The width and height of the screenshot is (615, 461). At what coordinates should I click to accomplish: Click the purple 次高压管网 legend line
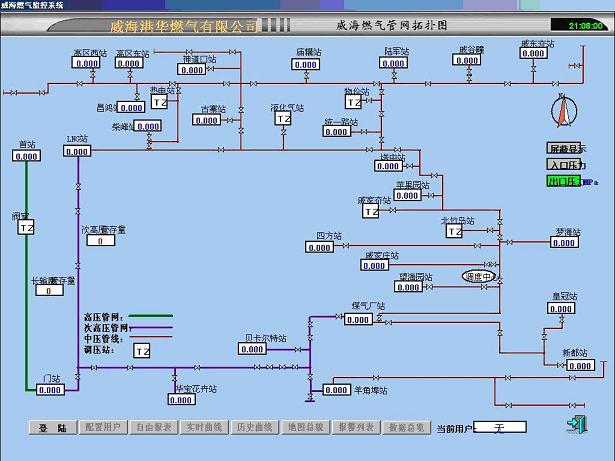(x=151, y=327)
